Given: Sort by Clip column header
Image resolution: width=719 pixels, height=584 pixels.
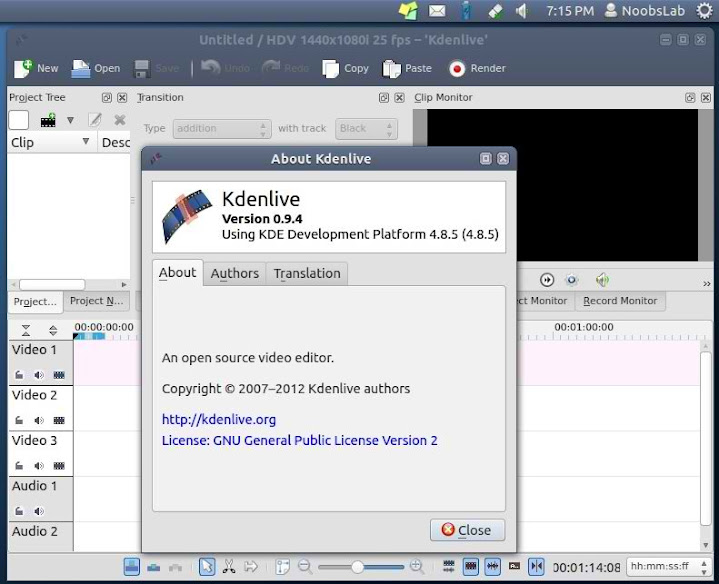Looking at the screenshot, I should (x=50, y=143).
